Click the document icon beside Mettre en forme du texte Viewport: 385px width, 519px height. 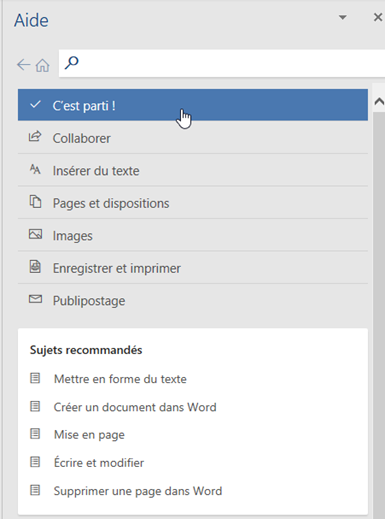pyautogui.click(x=35, y=378)
